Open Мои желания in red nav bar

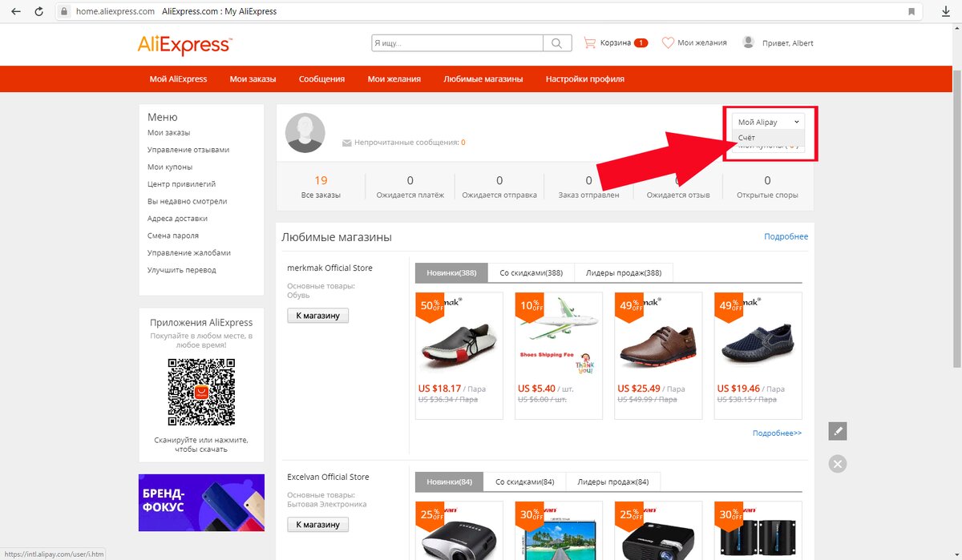click(x=394, y=79)
